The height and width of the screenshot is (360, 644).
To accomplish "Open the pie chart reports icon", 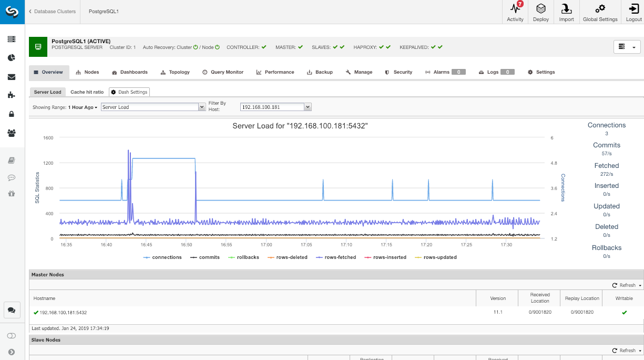I will (x=12, y=58).
